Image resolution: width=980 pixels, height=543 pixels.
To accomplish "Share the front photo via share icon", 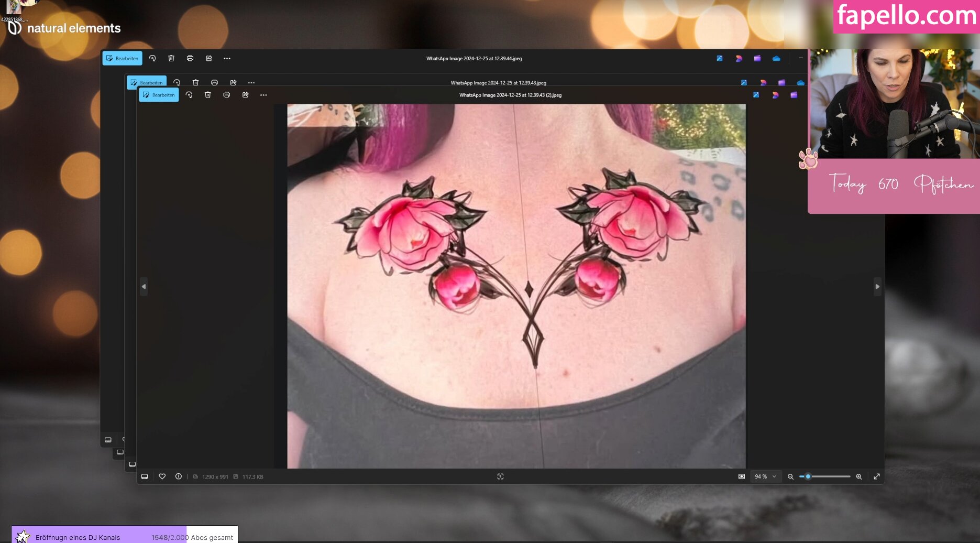I will pos(246,95).
